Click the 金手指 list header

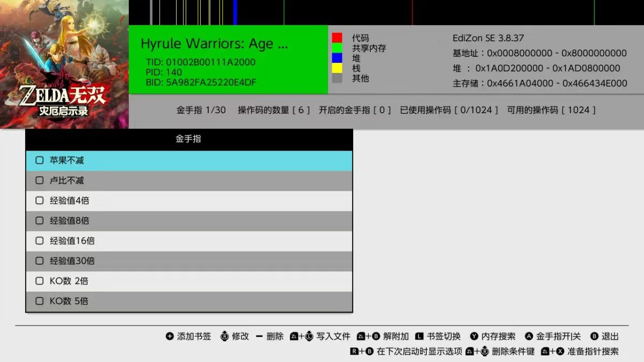tap(189, 139)
